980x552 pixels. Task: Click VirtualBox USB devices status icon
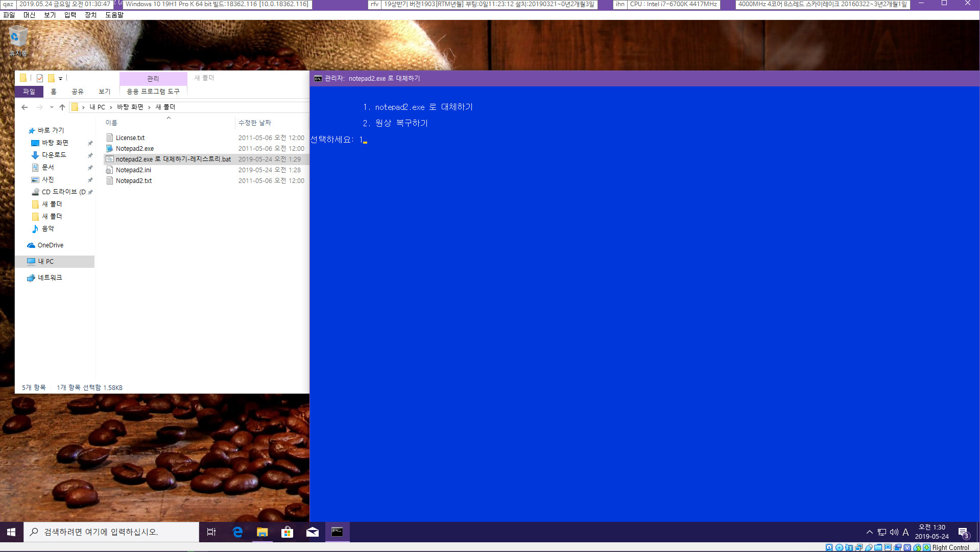869,547
